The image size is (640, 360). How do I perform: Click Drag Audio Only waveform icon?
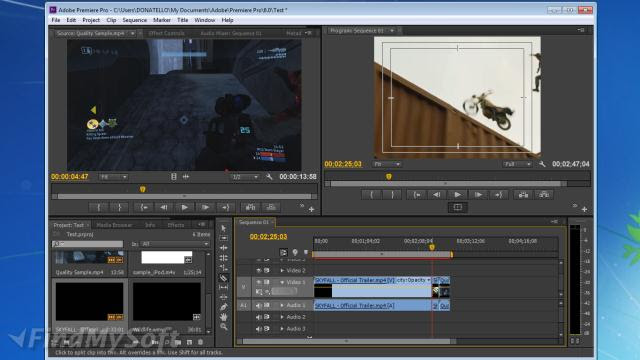pyautogui.click(x=186, y=177)
